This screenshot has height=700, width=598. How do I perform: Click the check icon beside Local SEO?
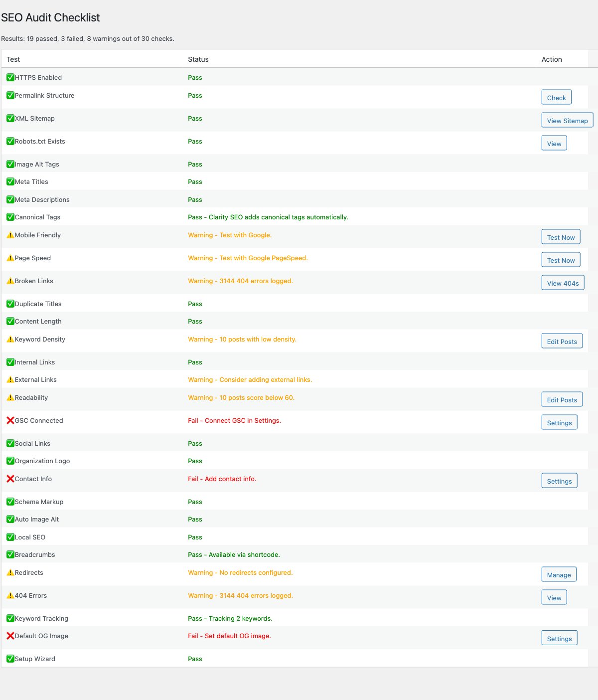pos(10,537)
